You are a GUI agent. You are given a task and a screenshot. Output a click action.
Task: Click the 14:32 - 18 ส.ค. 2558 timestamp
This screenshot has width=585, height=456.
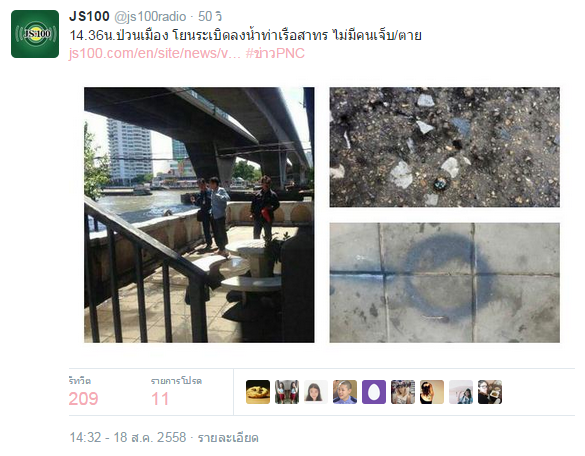(128, 437)
